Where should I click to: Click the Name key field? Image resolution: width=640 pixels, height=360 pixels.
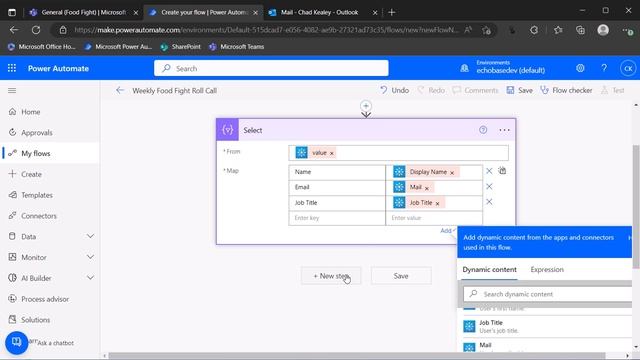point(337,172)
